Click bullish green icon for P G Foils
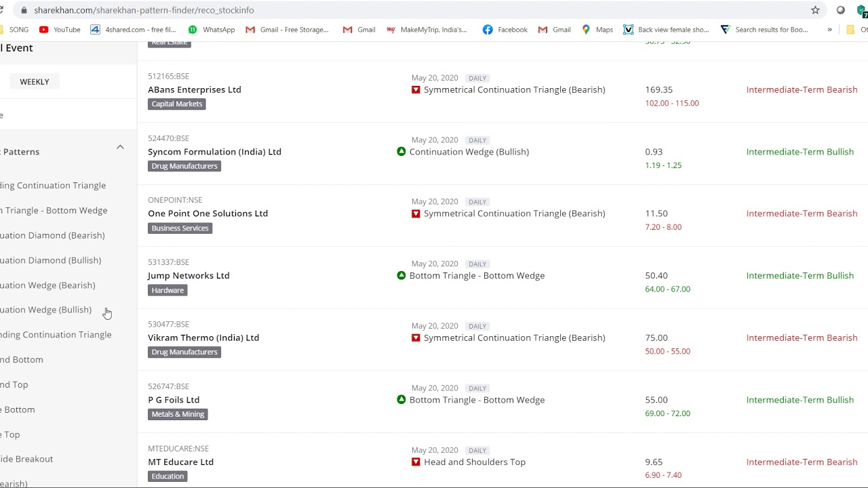Screen dimensions: 868x488 click(x=401, y=400)
